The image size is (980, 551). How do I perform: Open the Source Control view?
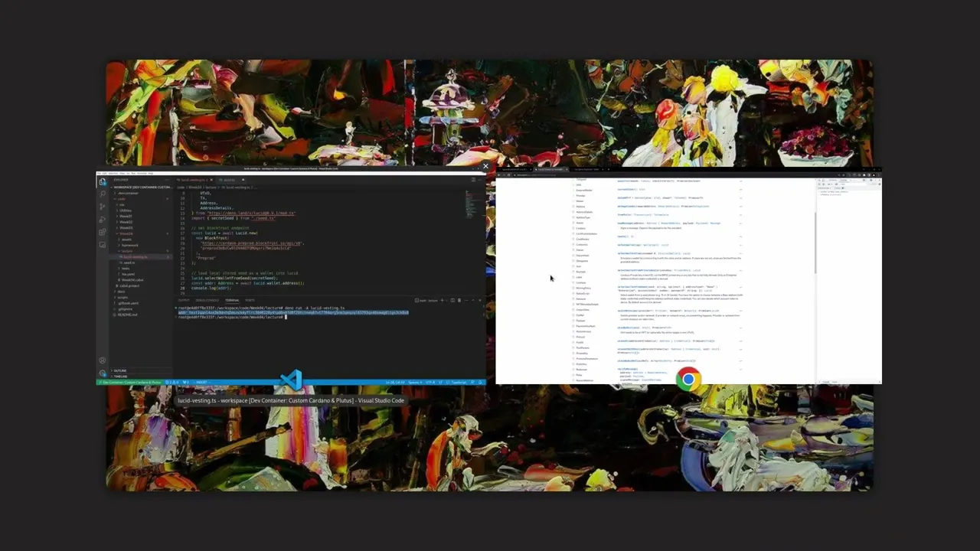103,205
